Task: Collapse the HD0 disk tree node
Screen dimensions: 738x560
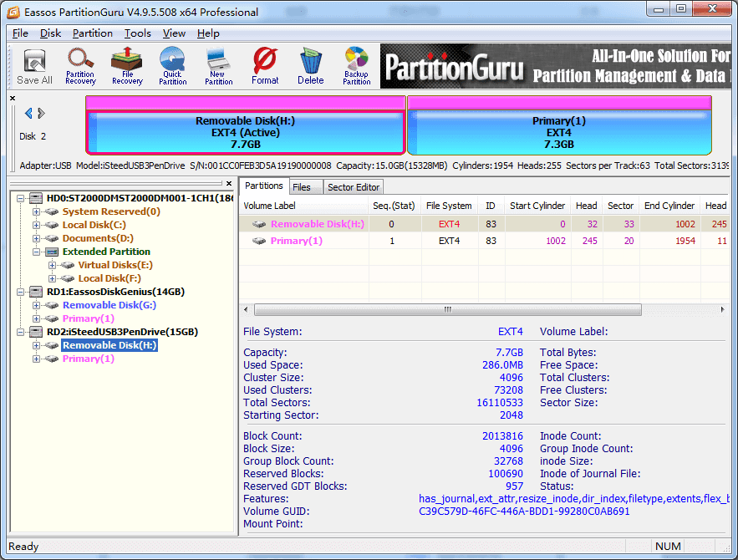Action: 20,199
